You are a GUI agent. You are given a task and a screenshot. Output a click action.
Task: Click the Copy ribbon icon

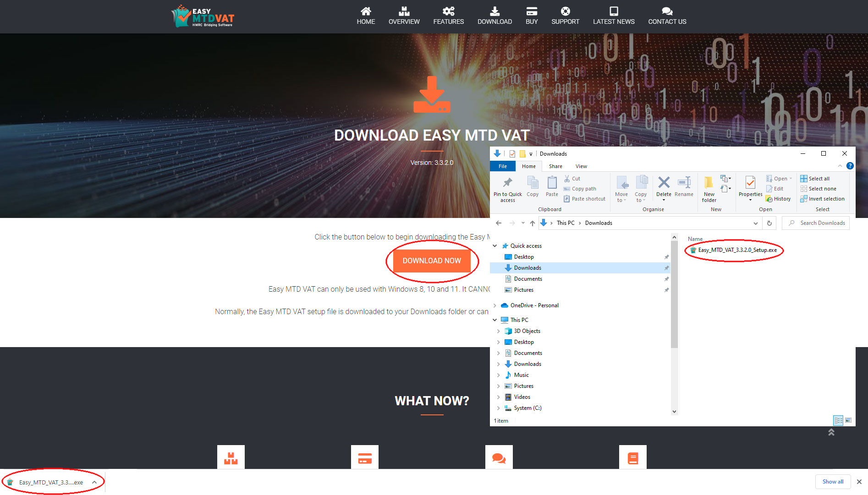coord(533,186)
